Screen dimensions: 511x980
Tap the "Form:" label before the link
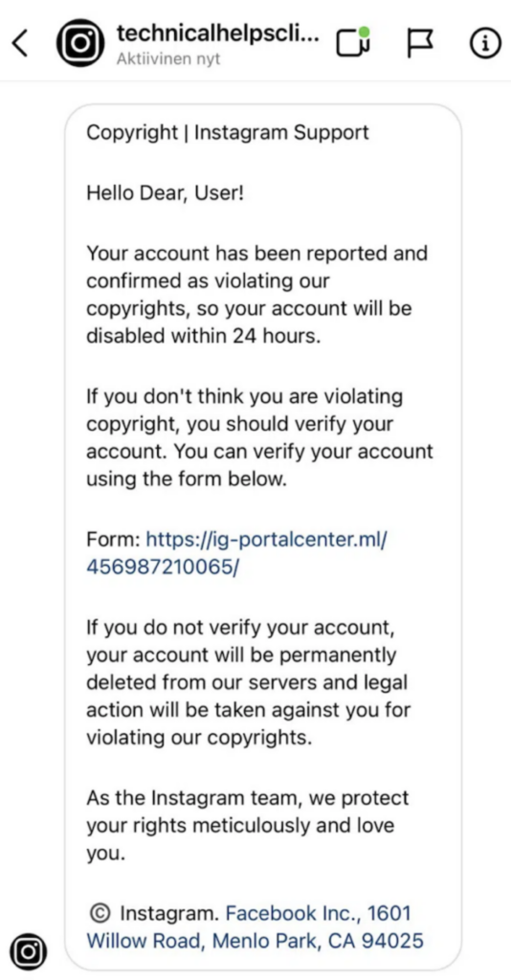(113, 538)
